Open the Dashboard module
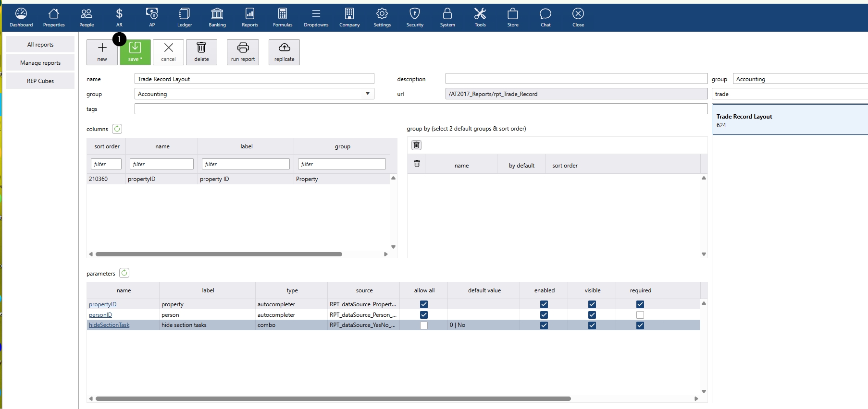This screenshot has width=868, height=409. click(x=21, y=18)
